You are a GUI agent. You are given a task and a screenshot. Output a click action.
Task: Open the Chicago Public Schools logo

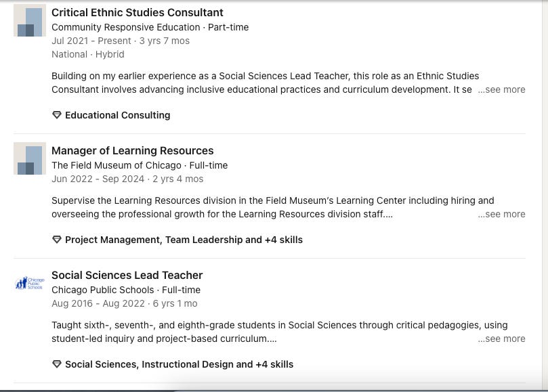pos(30,283)
